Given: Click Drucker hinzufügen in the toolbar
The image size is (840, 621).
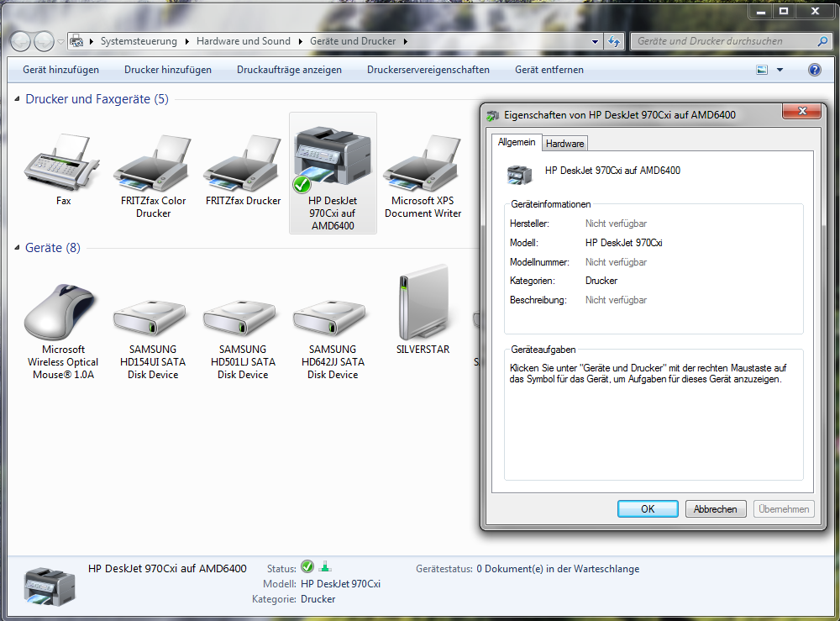Looking at the screenshot, I should pos(168,70).
